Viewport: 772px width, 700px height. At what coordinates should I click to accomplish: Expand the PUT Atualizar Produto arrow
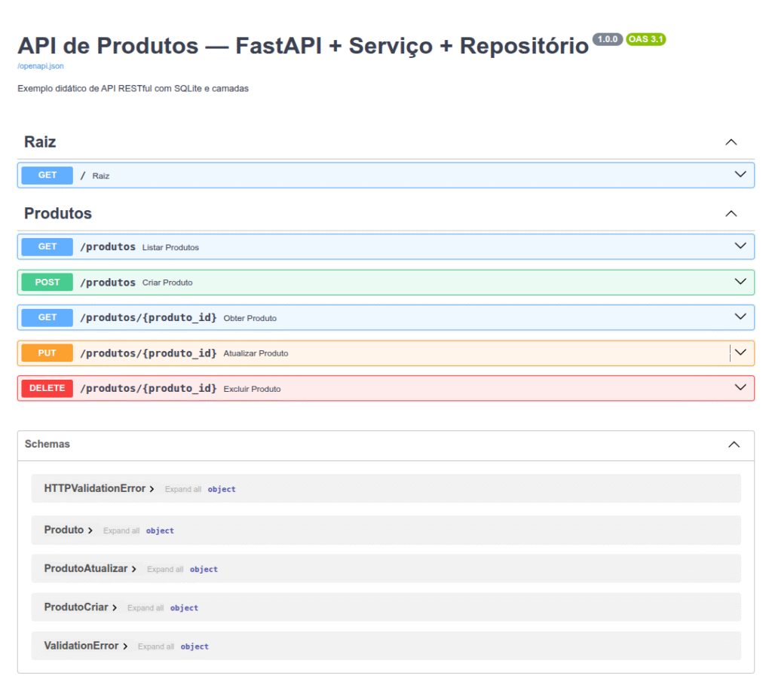pos(740,353)
